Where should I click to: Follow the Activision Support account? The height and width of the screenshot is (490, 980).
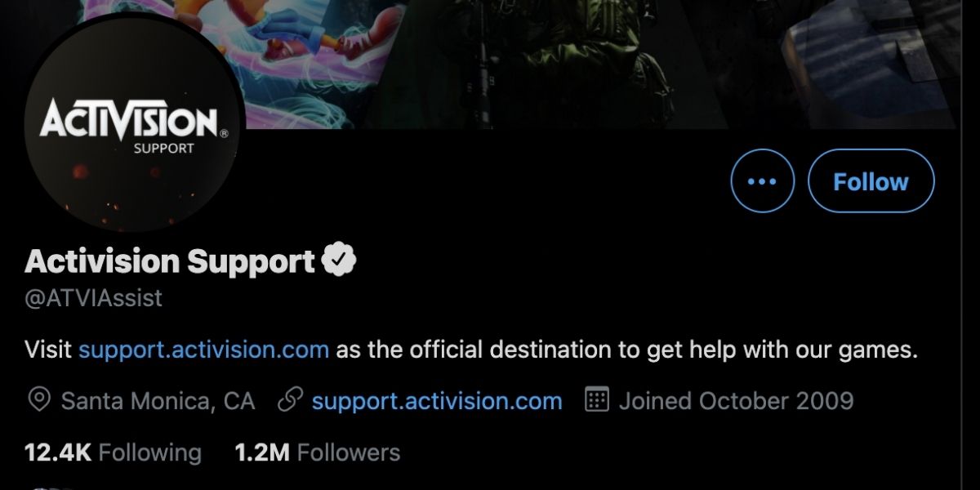[x=871, y=181]
